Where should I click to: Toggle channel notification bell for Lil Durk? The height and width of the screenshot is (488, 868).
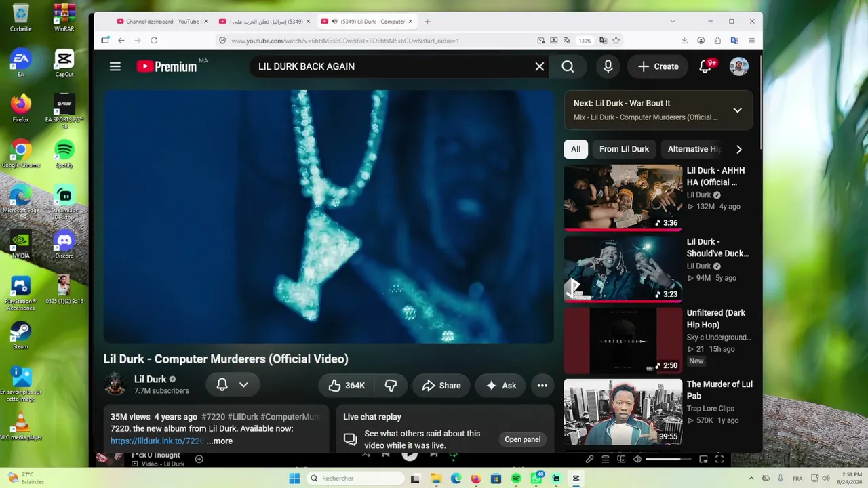coord(222,385)
